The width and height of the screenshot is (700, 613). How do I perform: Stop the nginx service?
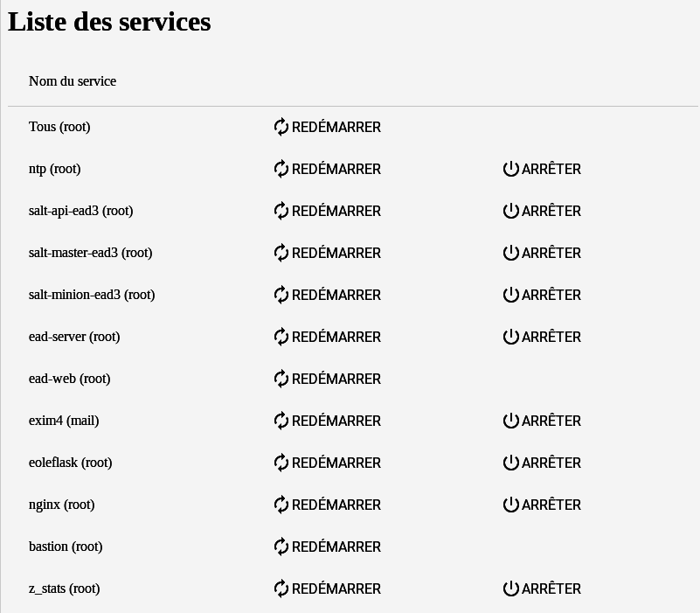(x=542, y=505)
